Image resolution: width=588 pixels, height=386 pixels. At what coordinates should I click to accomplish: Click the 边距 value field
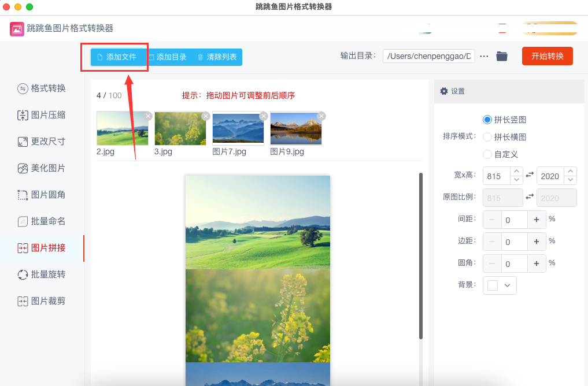[515, 242]
